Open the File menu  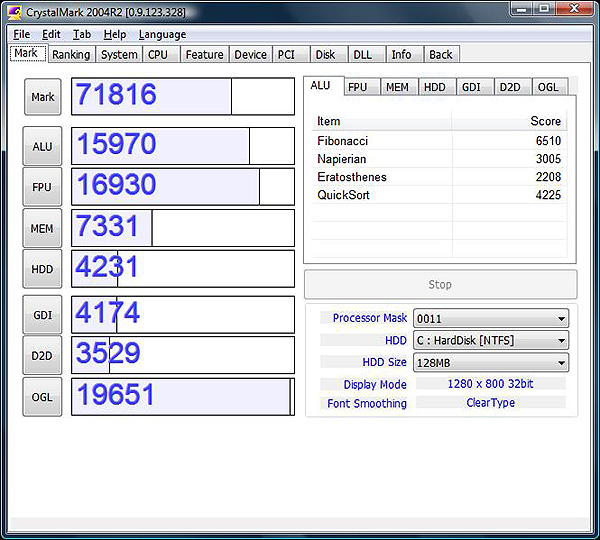click(21, 34)
